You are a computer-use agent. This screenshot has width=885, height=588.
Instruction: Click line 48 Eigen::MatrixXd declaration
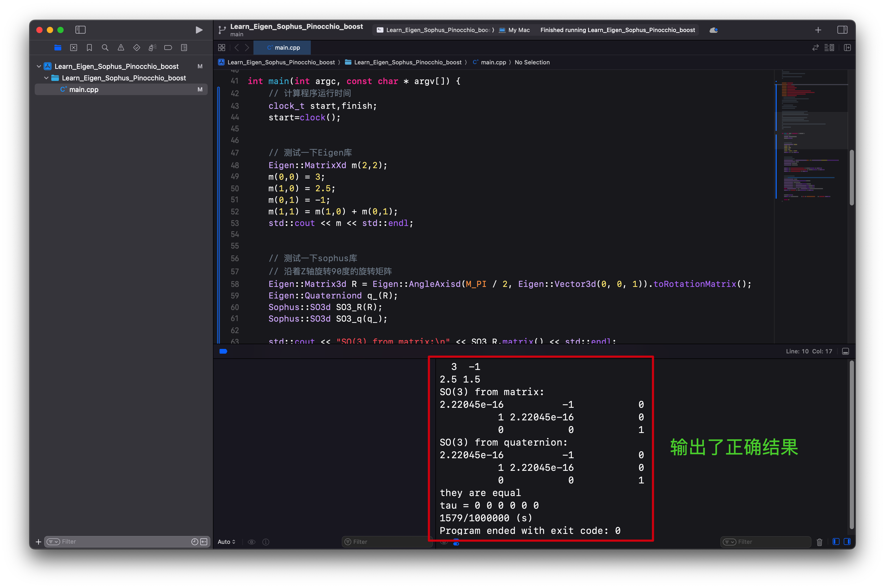(328, 165)
